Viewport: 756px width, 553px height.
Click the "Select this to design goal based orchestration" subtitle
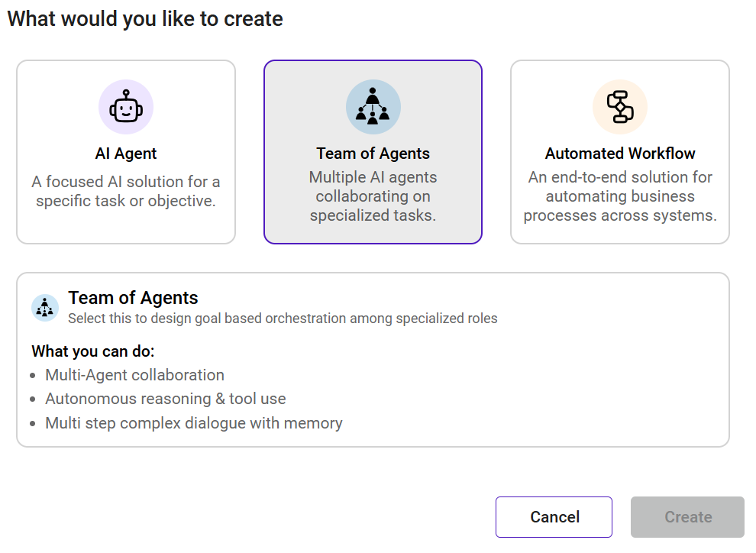click(x=283, y=319)
